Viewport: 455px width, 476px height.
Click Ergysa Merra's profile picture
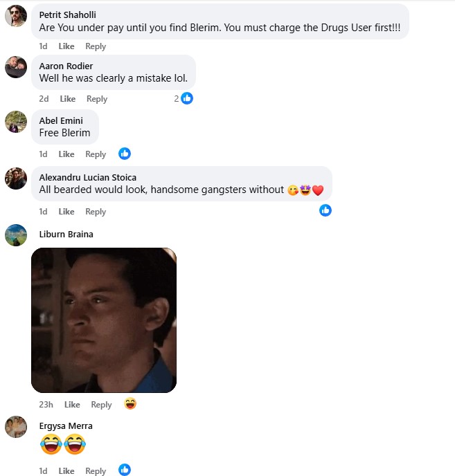click(x=16, y=427)
